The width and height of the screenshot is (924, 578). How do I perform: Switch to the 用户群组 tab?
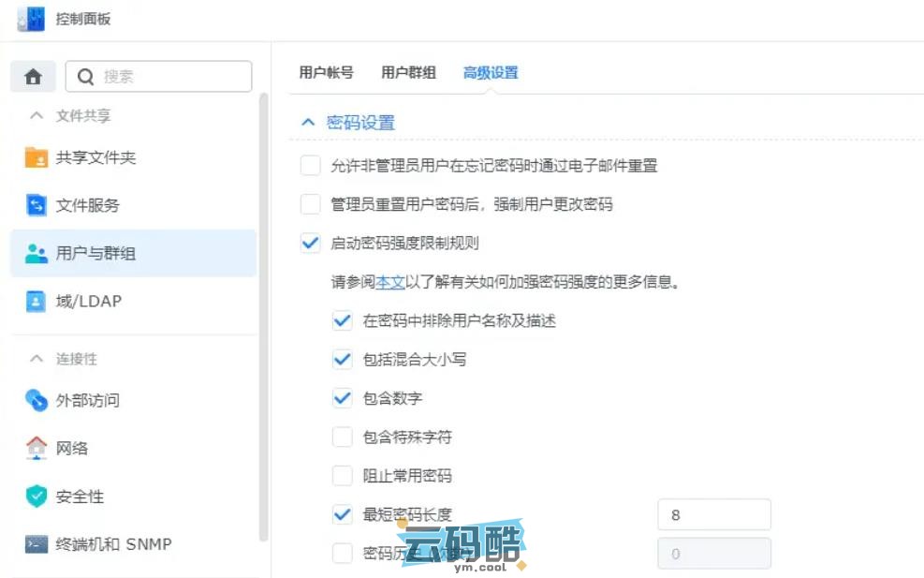[408, 73]
